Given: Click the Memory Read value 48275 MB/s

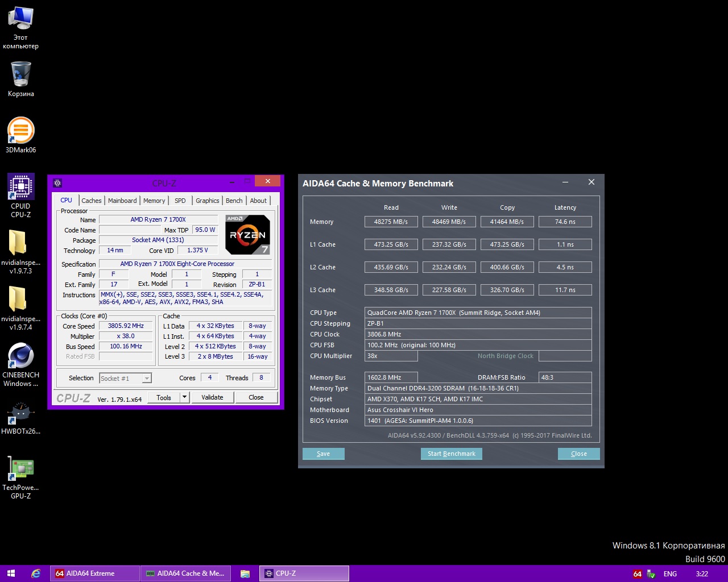Looking at the screenshot, I should (x=391, y=222).
